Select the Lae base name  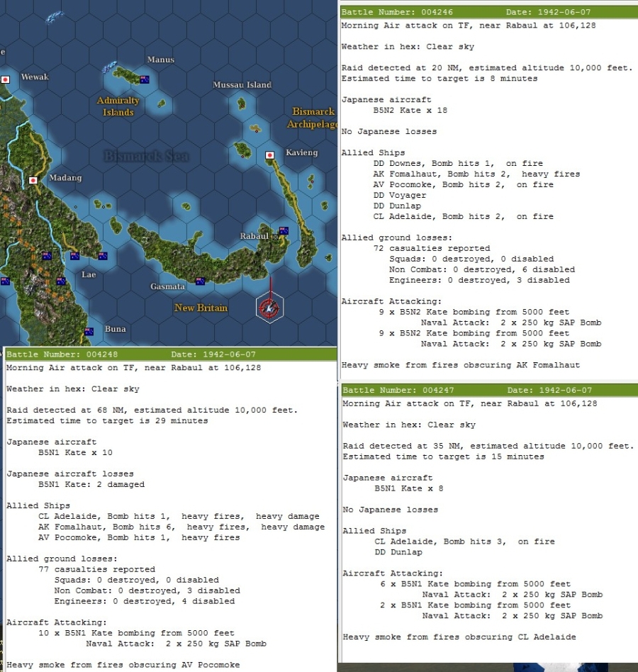pyautogui.click(x=89, y=275)
